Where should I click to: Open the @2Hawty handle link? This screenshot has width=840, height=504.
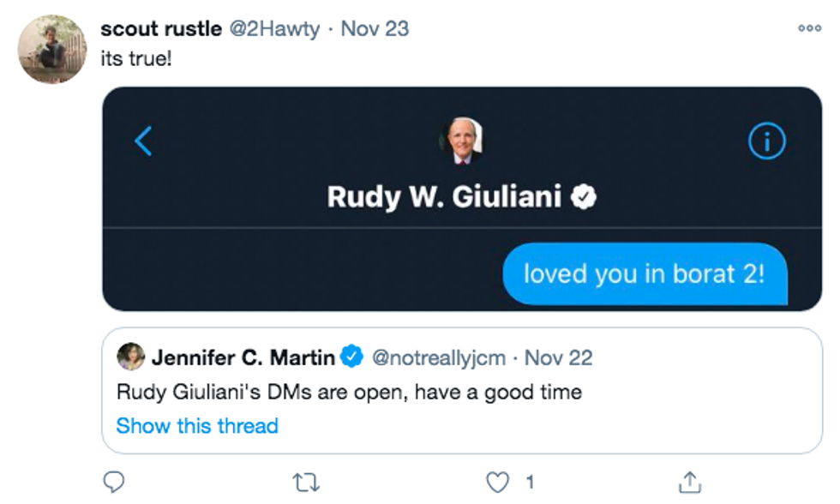click(x=273, y=28)
